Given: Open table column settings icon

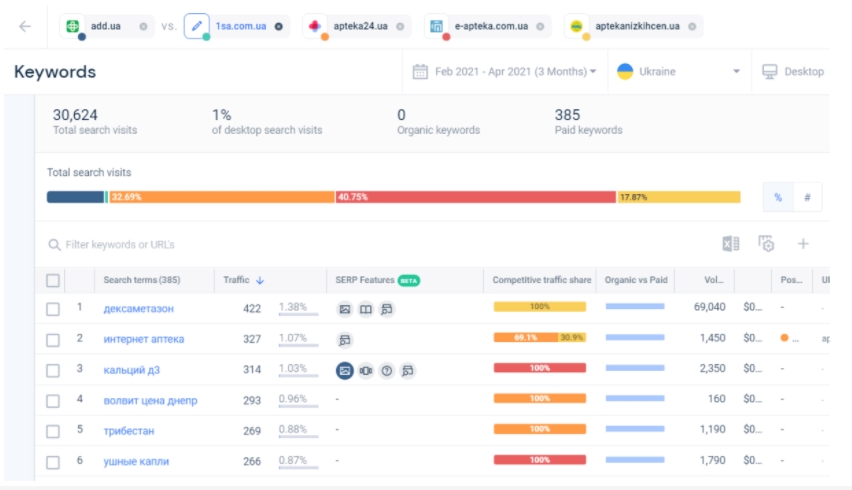Looking at the screenshot, I should coord(766,244).
